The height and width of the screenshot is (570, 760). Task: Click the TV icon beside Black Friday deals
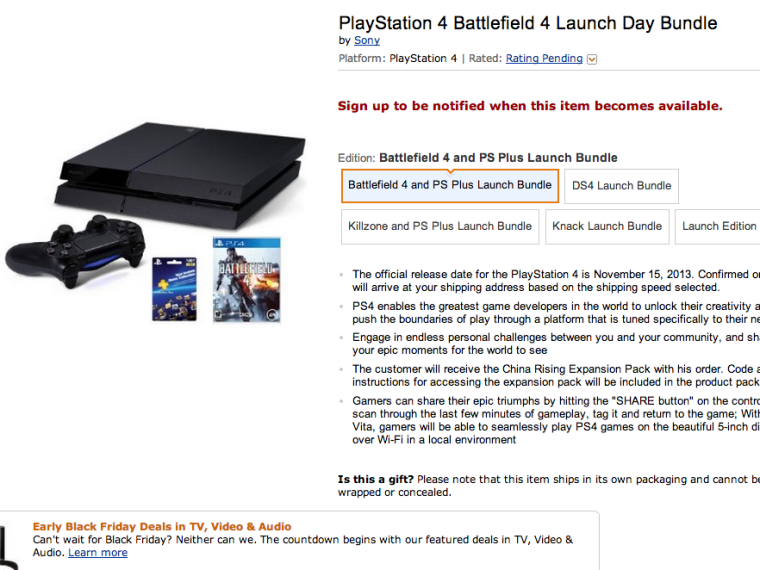pos(8,547)
